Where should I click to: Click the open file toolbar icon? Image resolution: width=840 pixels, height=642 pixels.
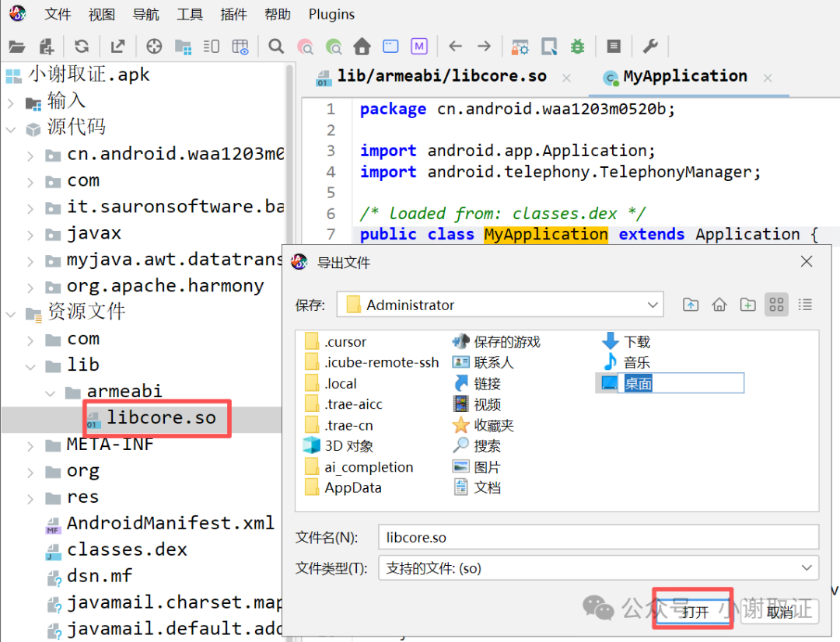coord(16,47)
